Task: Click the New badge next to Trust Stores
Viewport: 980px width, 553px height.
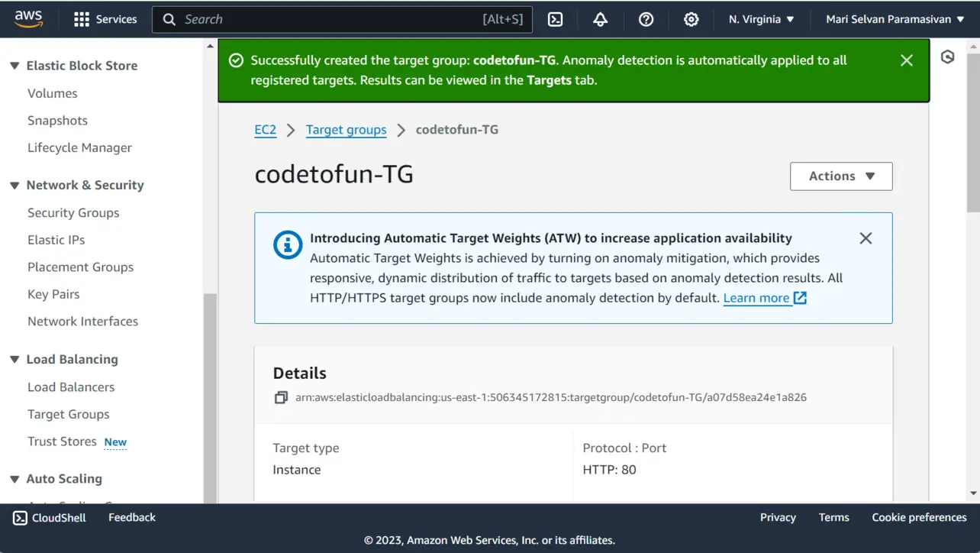Action: pyautogui.click(x=115, y=442)
